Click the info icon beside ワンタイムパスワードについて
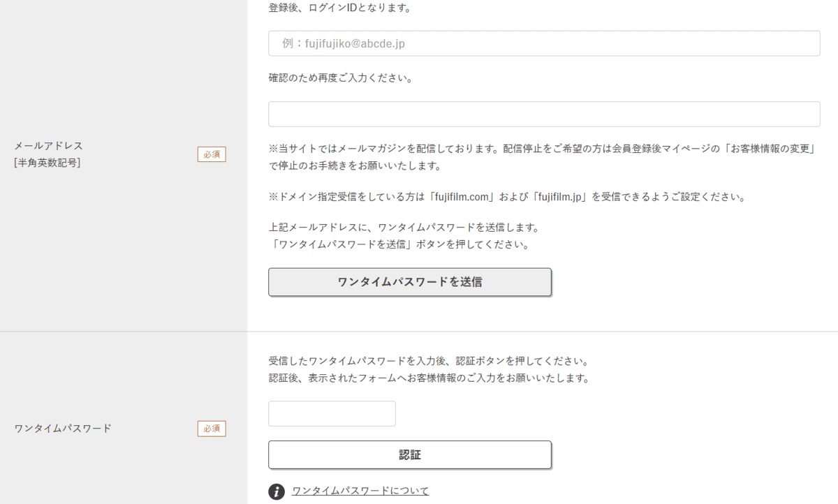Screen dimensions: 838x504 pos(277,491)
